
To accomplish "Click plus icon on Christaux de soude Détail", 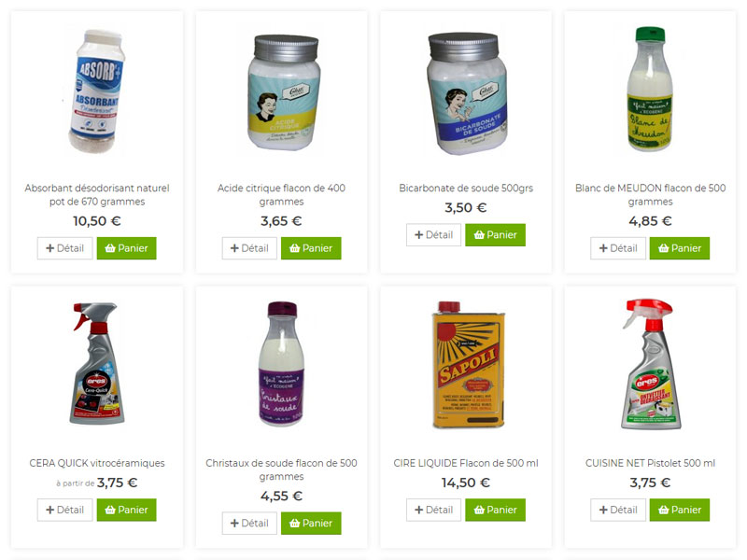I will coord(234,523).
